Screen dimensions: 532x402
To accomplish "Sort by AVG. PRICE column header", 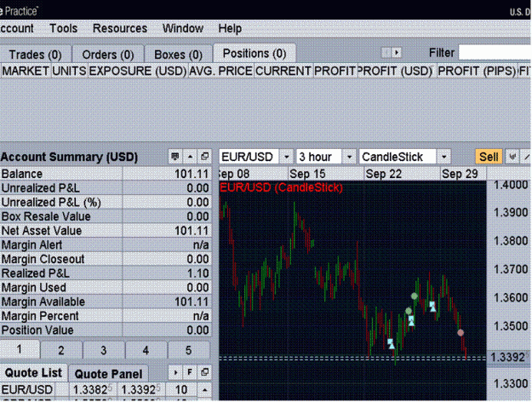I will pyautogui.click(x=220, y=71).
